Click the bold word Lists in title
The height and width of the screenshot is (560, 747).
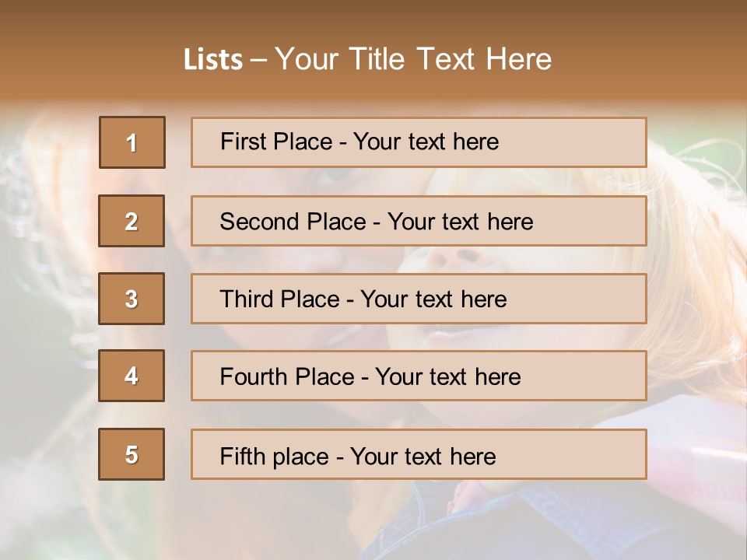click(213, 60)
